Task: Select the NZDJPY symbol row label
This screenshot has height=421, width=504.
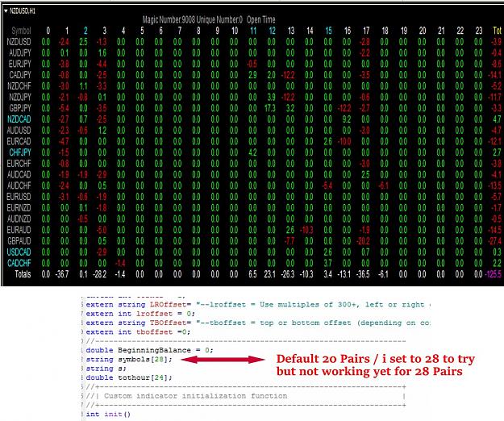Action: coord(20,97)
